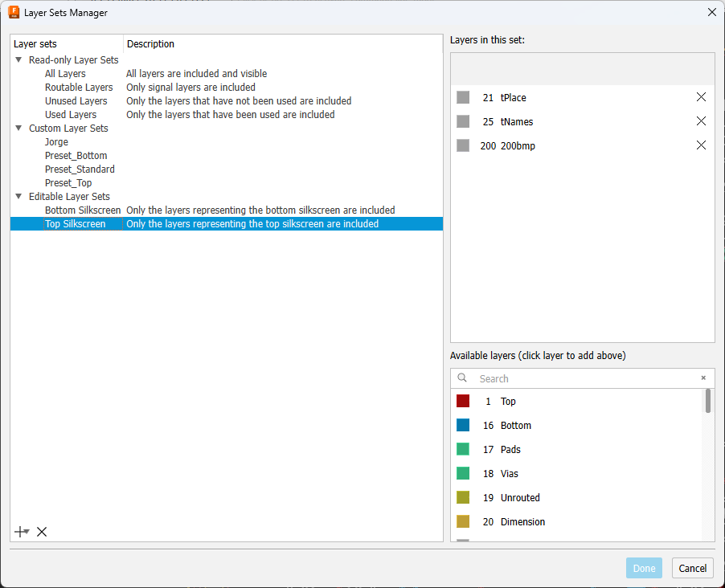Cancel the Layer Sets Manager dialog
Viewport: 725px width, 588px height.
[x=692, y=568]
